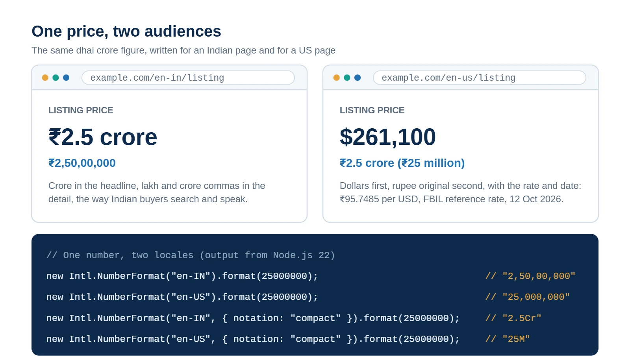Click the example.com/en-us/listing address bar

pos(480,78)
